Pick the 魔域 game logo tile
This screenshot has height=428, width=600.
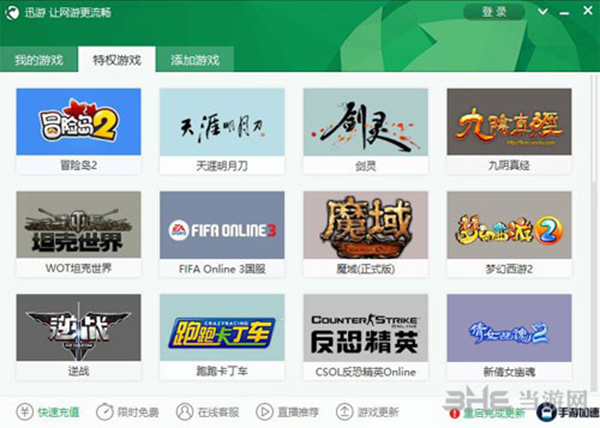365,225
